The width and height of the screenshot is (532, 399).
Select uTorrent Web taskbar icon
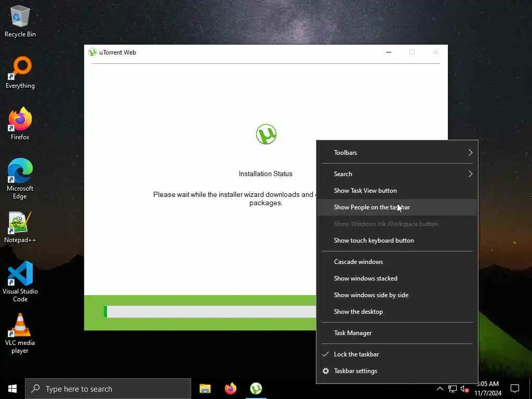pyautogui.click(x=256, y=389)
